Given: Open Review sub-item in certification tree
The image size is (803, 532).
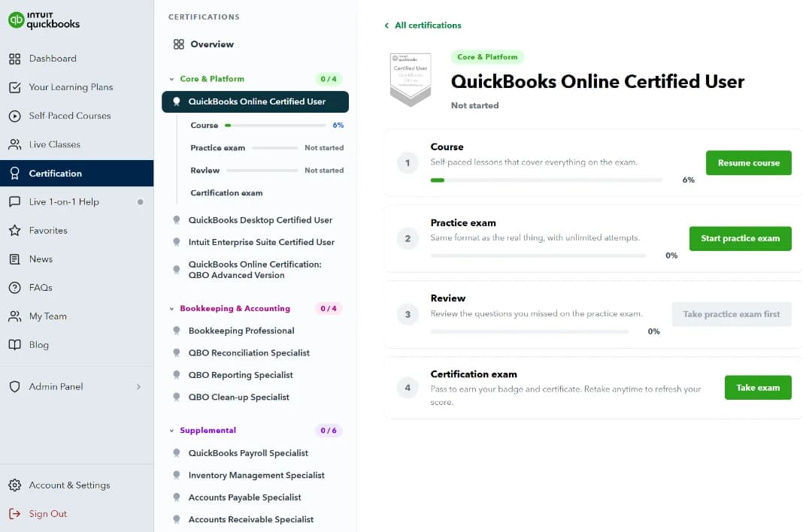Looking at the screenshot, I should point(267,171).
